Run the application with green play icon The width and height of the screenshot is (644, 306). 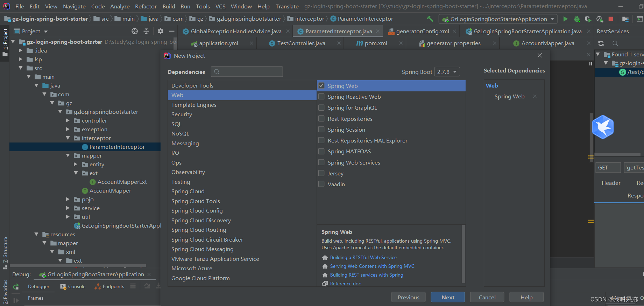pos(565,19)
